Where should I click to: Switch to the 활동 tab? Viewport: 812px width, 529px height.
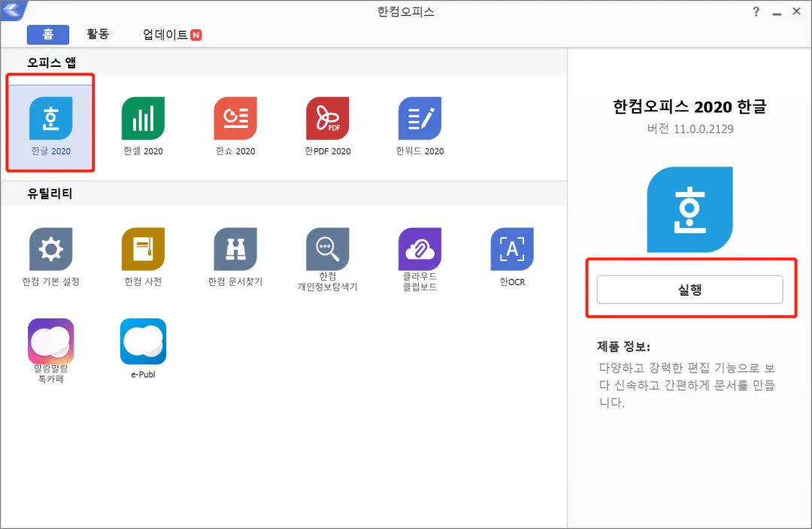click(97, 34)
